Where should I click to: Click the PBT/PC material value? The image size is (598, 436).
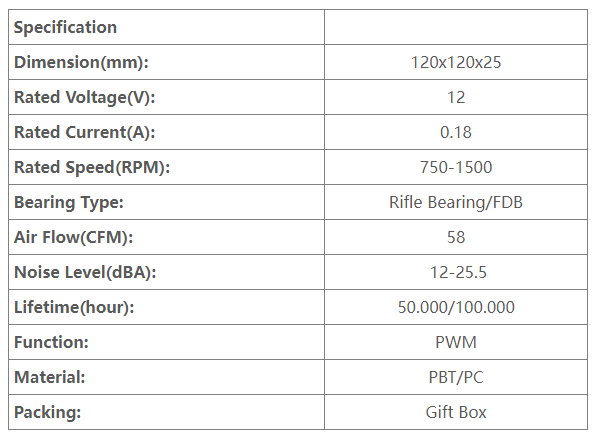[x=456, y=377]
